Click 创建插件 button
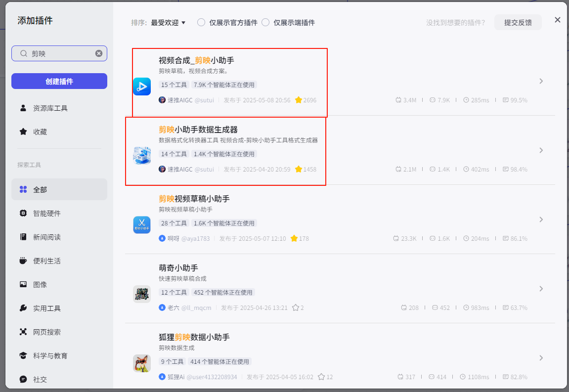This screenshot has width=569, height=392. click(x=59, y=81)
